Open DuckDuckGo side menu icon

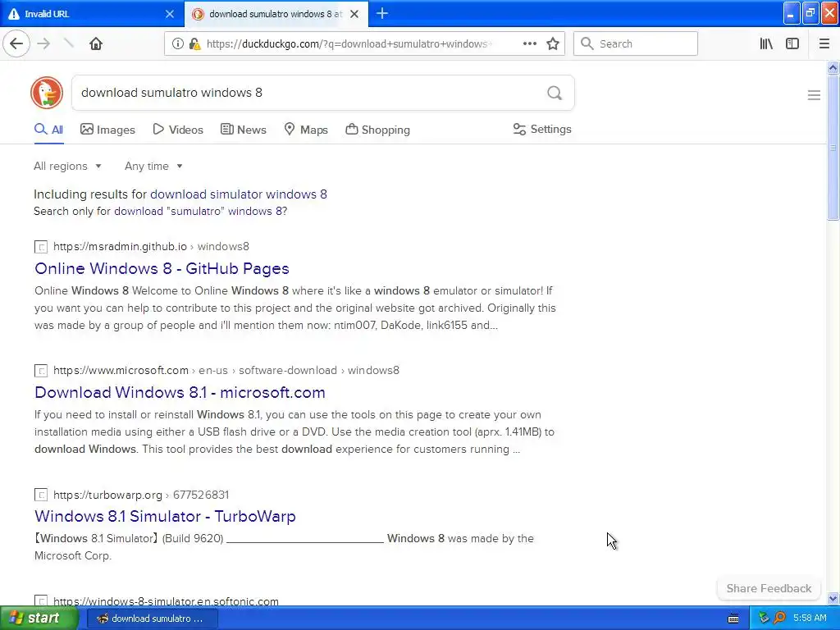[814, 95]
